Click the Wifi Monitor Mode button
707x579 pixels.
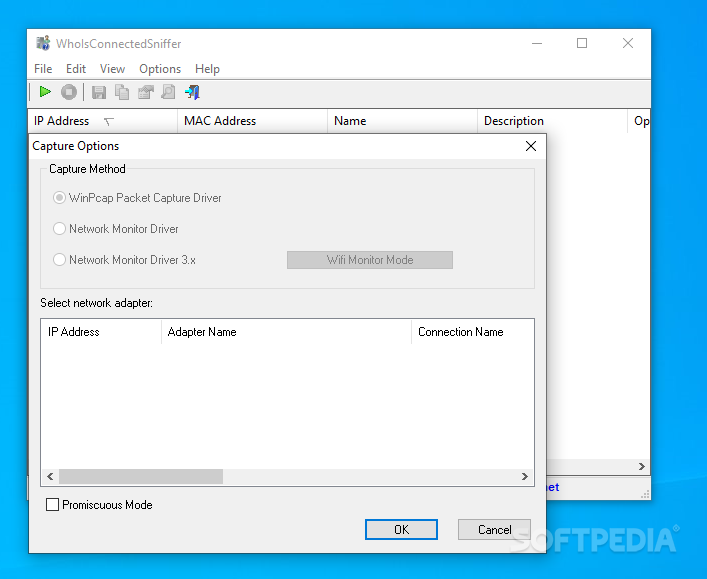click(370, 260)
